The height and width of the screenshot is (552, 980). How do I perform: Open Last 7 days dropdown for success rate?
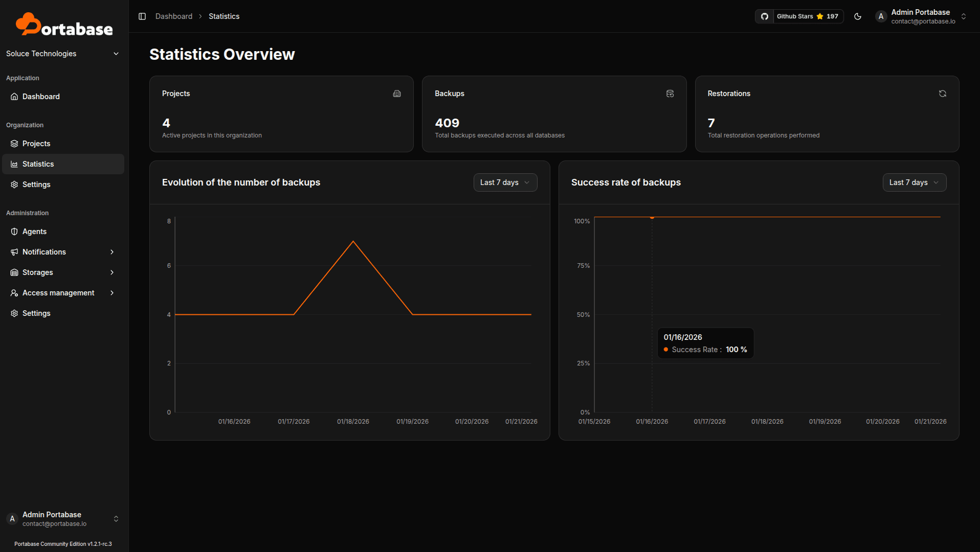(915, 182)
